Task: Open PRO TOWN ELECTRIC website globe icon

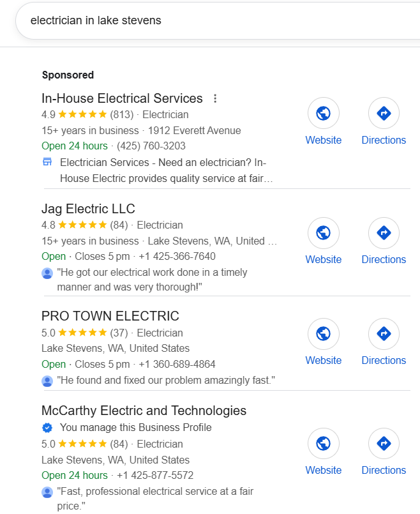Action: [324, 334]
